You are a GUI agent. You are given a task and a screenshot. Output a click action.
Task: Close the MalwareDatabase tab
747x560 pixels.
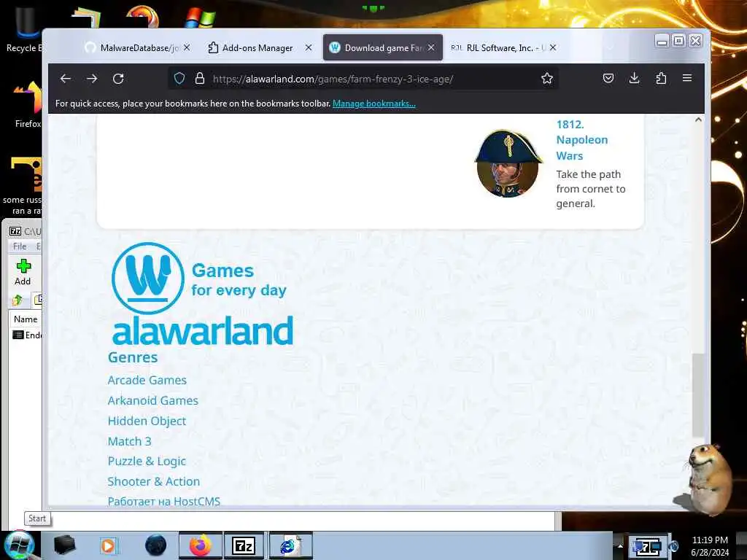[187, 47]
